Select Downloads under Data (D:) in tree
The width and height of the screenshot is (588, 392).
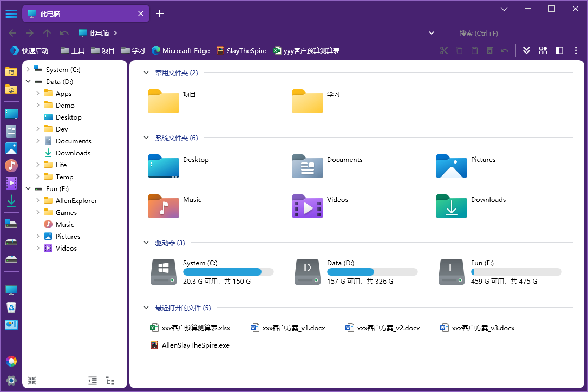pyautogui.click(x=68, y=153)
